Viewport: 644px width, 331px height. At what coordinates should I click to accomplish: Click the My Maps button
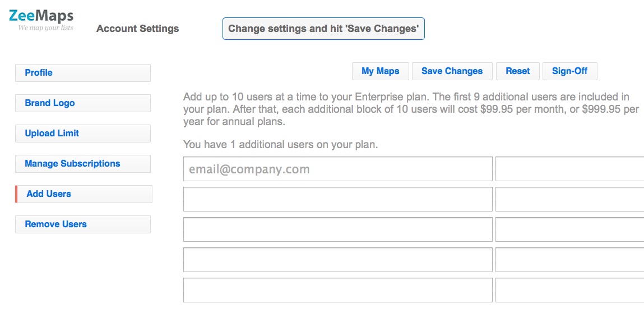(x=381, y=71)
